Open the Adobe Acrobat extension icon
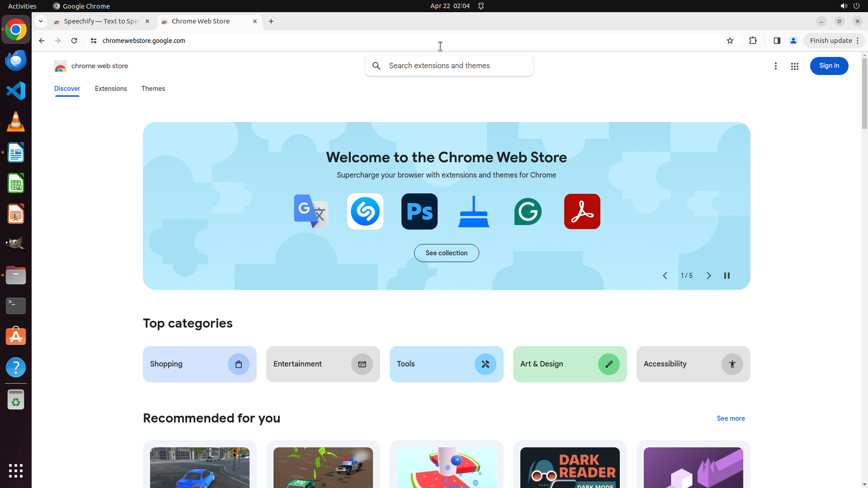 pyautogui.click(x=582, y=211)
